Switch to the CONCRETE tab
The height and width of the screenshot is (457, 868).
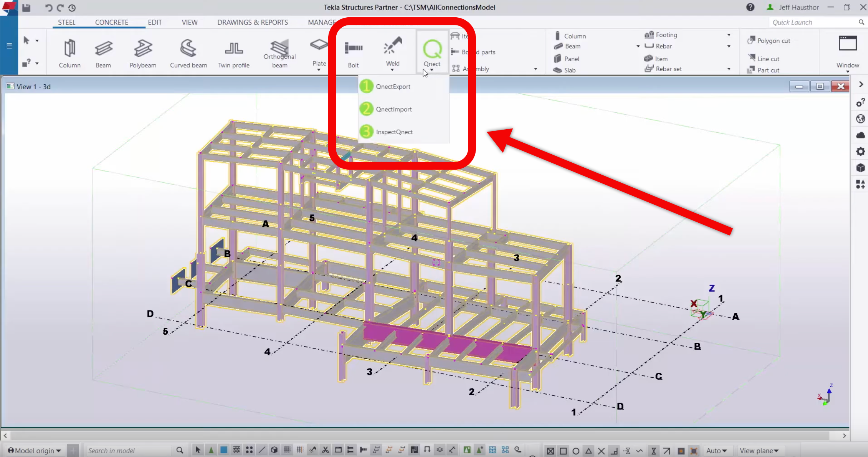pyautogui.click(x=112, y=22)
